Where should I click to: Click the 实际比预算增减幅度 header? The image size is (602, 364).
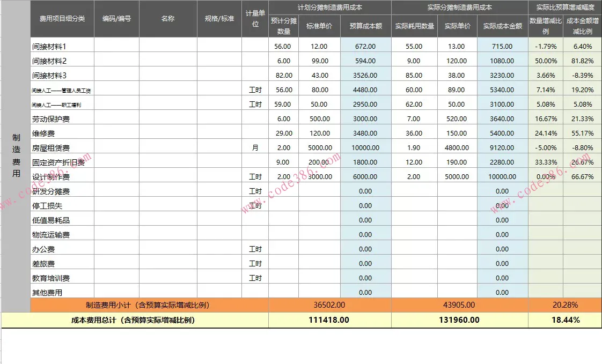565,8
